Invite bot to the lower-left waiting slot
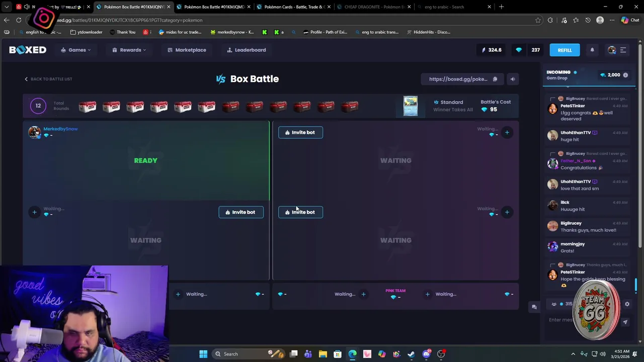Viewport: 644px width, 362px height. (x=241, y=212)
